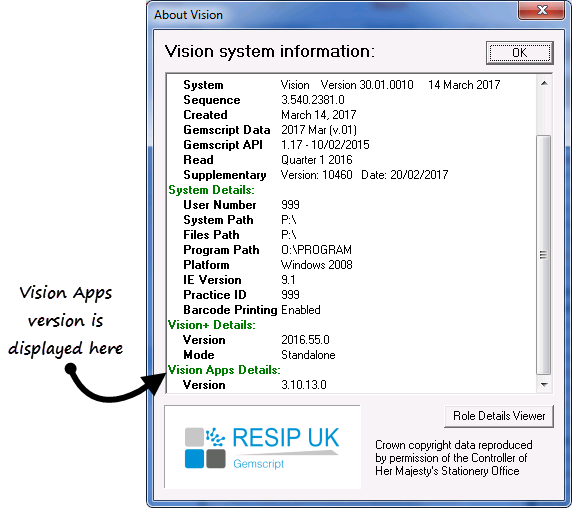Click the Created date March 14, 2017

click(x=318, y=115)
